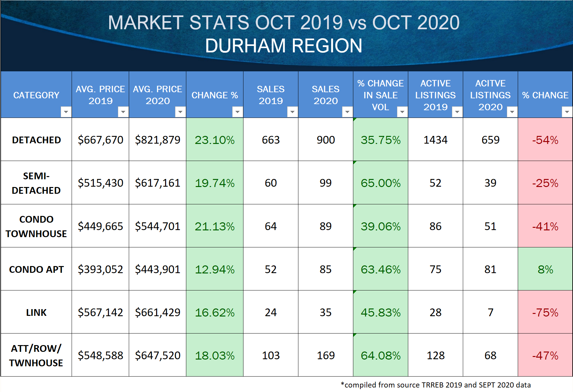Click the ACITVE LISTINGS 2020 filter arrow
573x392 pixels.
(512, 112)
